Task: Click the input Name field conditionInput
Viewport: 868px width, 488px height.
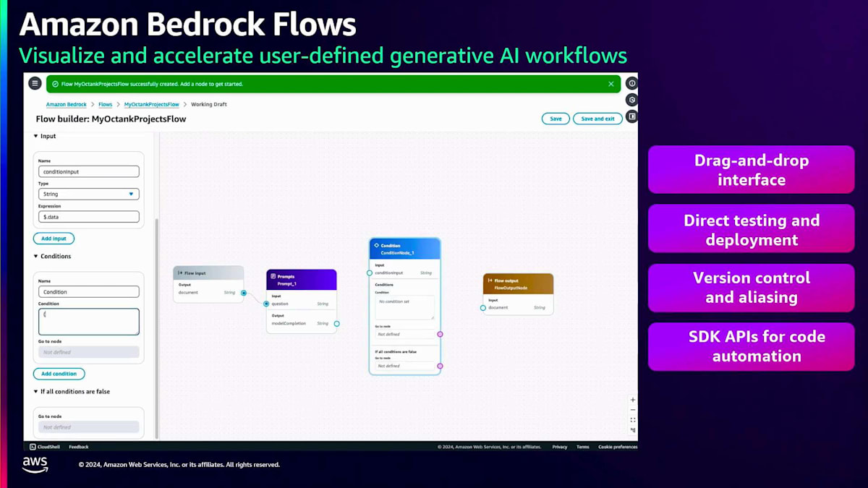Action: (x=88, y=171)
